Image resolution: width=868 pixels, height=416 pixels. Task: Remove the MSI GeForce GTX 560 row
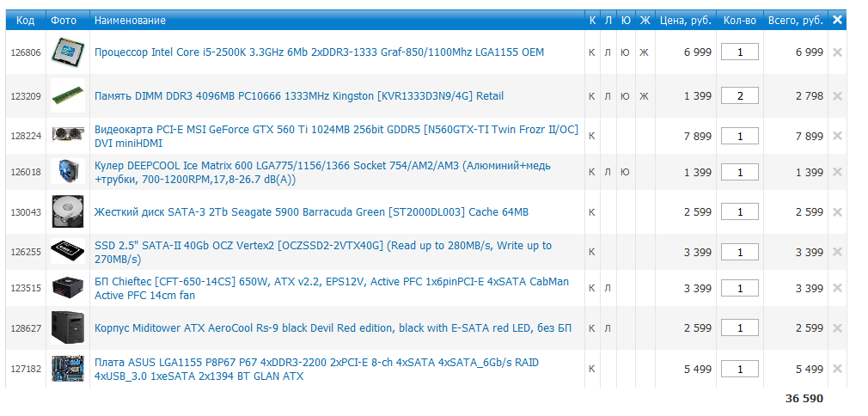click(837, 136)
